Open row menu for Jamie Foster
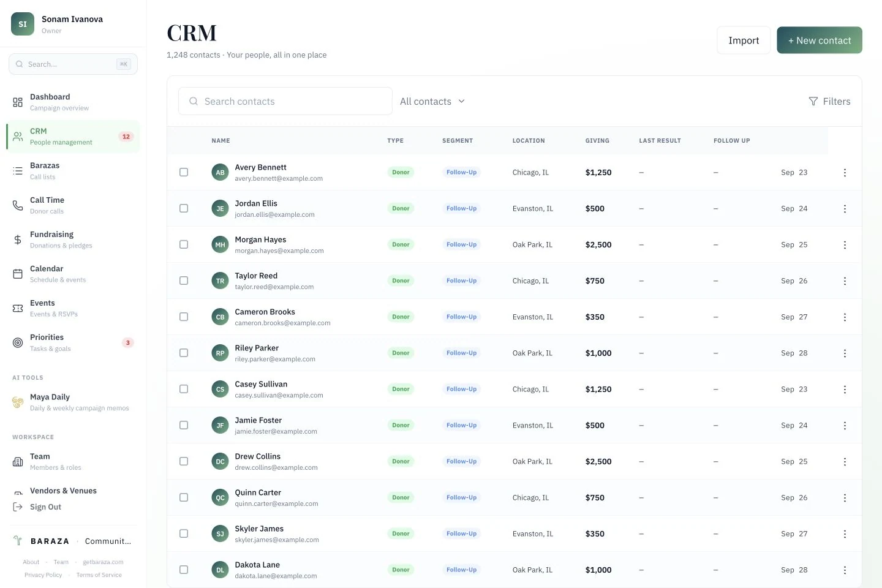The image size is (882, 588). pyautogui.click(x=845, y=426)
